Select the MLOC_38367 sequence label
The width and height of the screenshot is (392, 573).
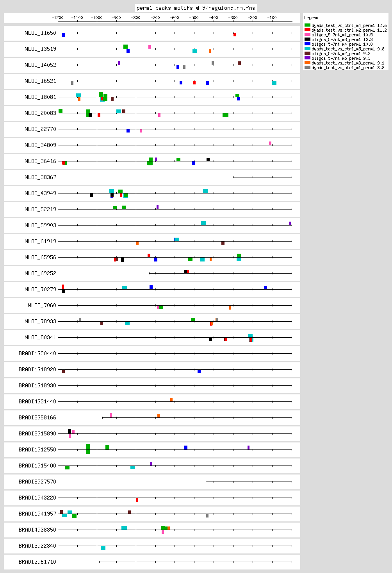pyautogui.click(x=40, y=177)
